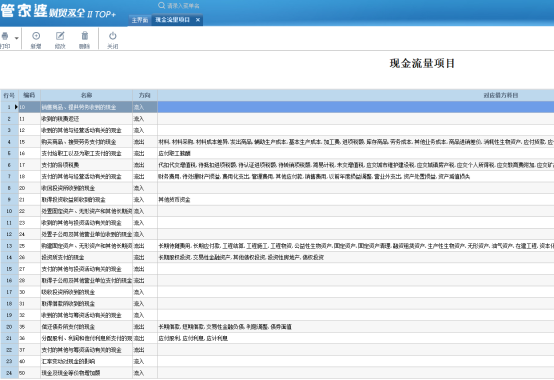The width and height of the screenshot is (554, 380).
Task: Click code cell 31
Action: tap(29, 304)
